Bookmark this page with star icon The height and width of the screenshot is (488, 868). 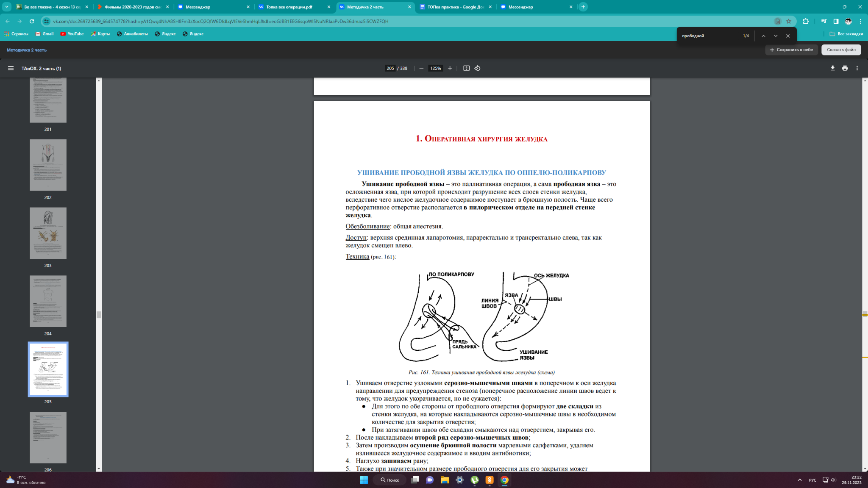[789, 21]
